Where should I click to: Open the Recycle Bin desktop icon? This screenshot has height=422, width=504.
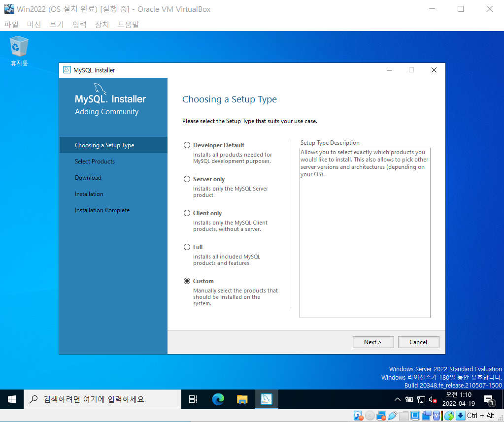[19, 51]
